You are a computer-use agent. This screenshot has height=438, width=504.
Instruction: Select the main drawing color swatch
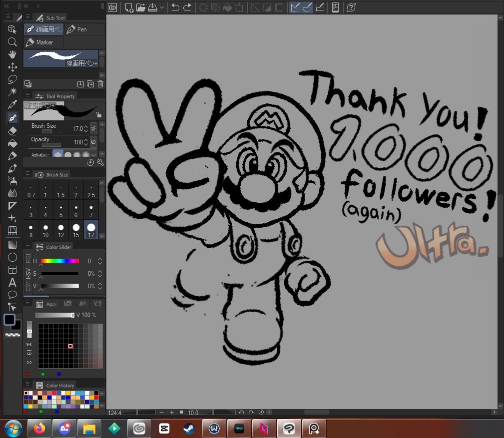[9, 320]
